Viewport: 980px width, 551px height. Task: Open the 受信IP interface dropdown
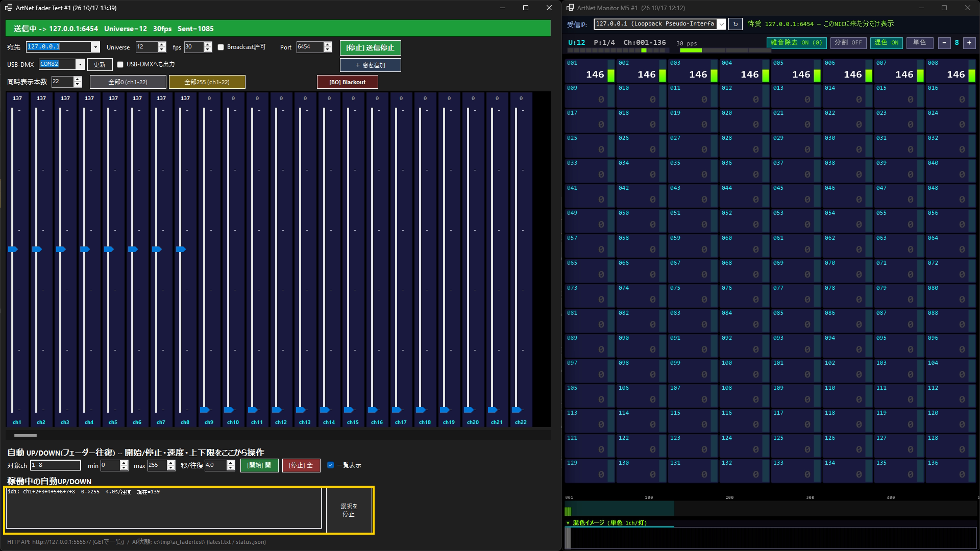(x=721, y=24)
